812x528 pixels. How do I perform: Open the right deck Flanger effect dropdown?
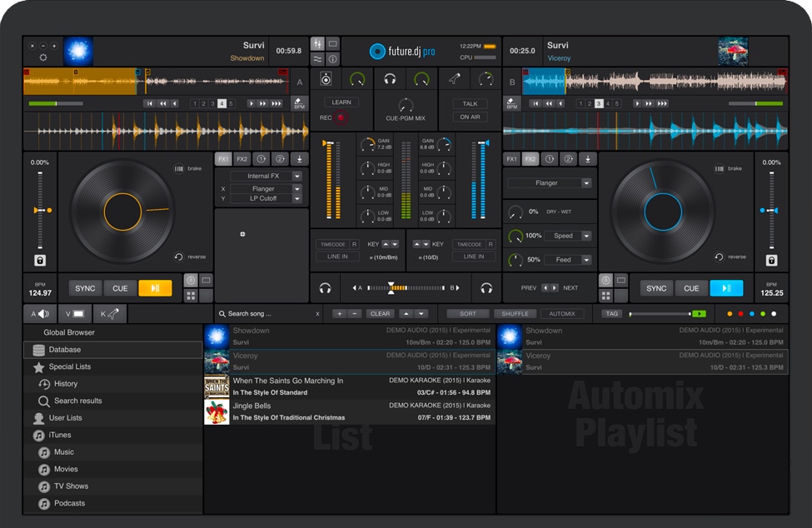tap(586, 183)
